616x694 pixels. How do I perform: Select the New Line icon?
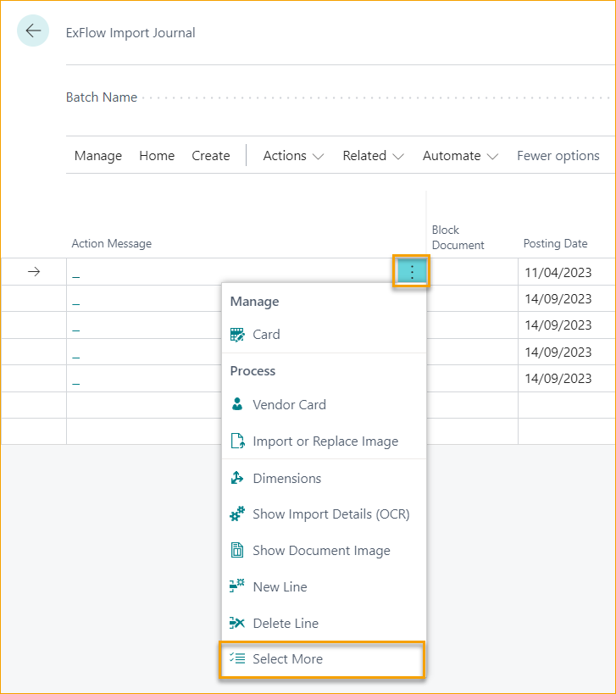(x=238, y=586)
